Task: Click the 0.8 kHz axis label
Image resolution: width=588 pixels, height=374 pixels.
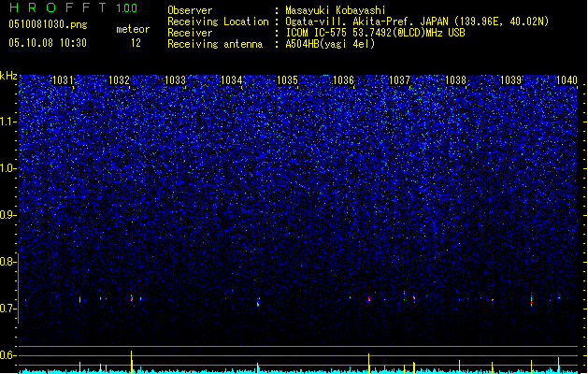Action: [7, 262]
